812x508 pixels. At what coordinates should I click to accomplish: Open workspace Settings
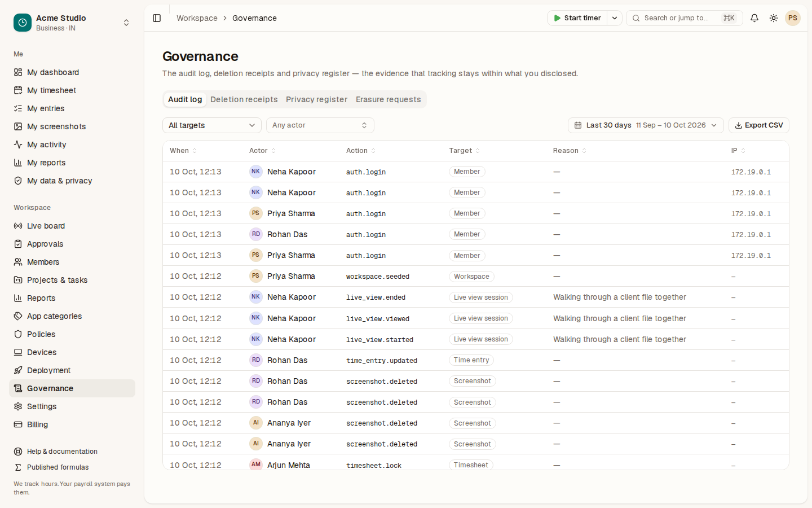72,406
